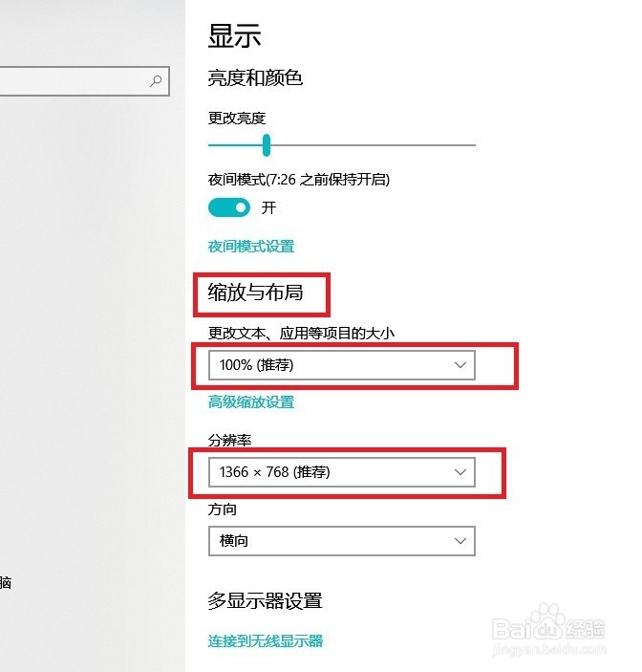Click 连接到无线显示器 link
Screen dimensions: 642x672
point(266,640)
